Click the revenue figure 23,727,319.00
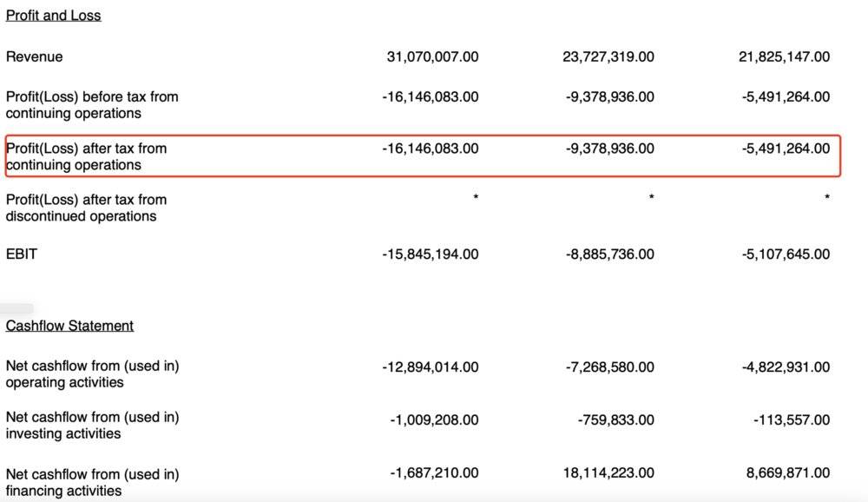Screen dimensions: 868x502 pyautogui.click(x=608, y=56)
